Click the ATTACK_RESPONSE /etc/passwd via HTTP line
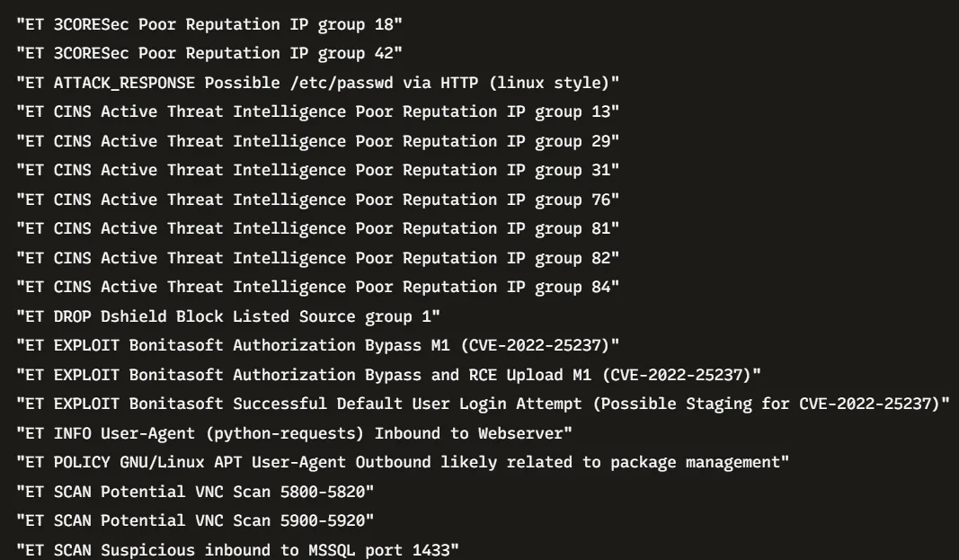The width and height of the screenshot is (959, 560). click(x=323, y=83)
